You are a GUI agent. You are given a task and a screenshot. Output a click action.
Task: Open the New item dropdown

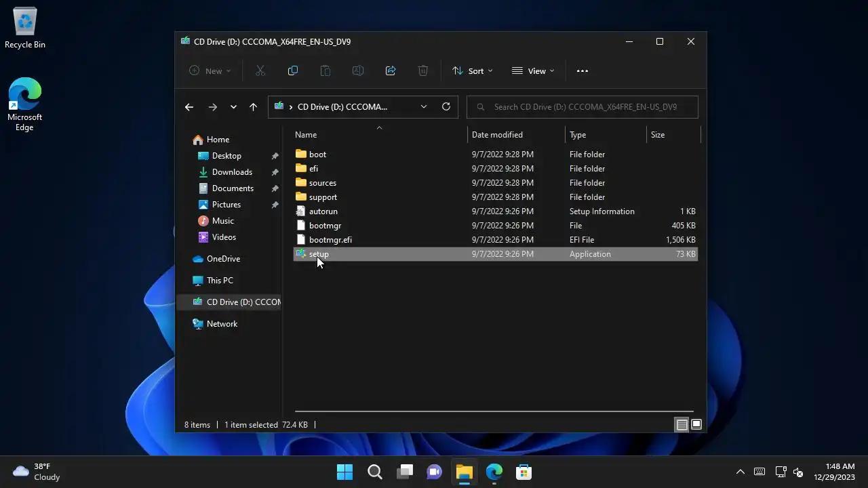[210, 70]
